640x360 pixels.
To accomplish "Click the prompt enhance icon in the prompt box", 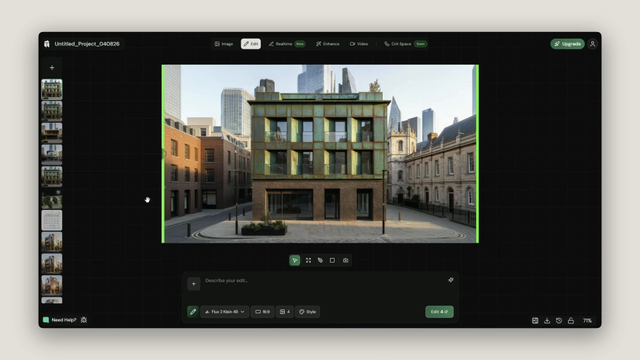I will pos(451,280).
